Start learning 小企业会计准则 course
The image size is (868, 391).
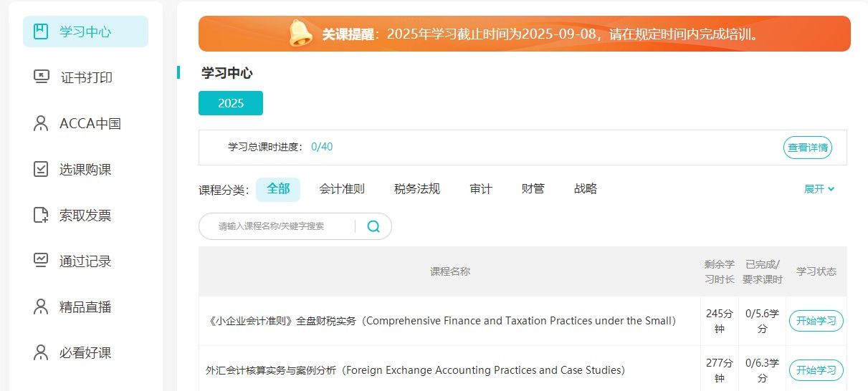816,321
